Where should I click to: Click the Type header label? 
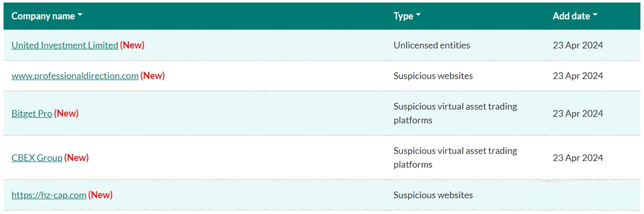[403, 16]
